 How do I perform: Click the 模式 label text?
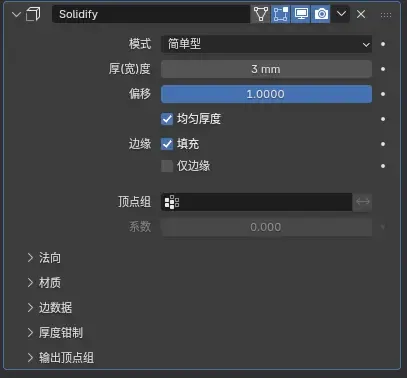click(x=140, y=44)
